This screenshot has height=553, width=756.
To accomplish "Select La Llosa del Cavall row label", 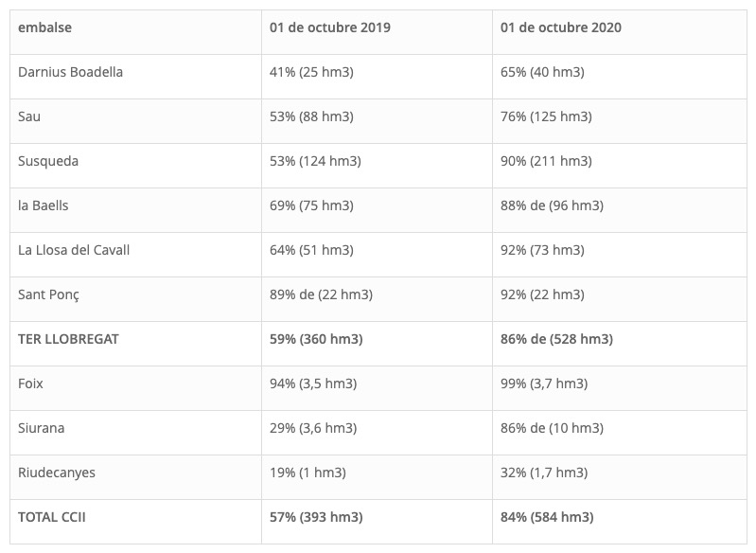I will click(x=74, y=250).
